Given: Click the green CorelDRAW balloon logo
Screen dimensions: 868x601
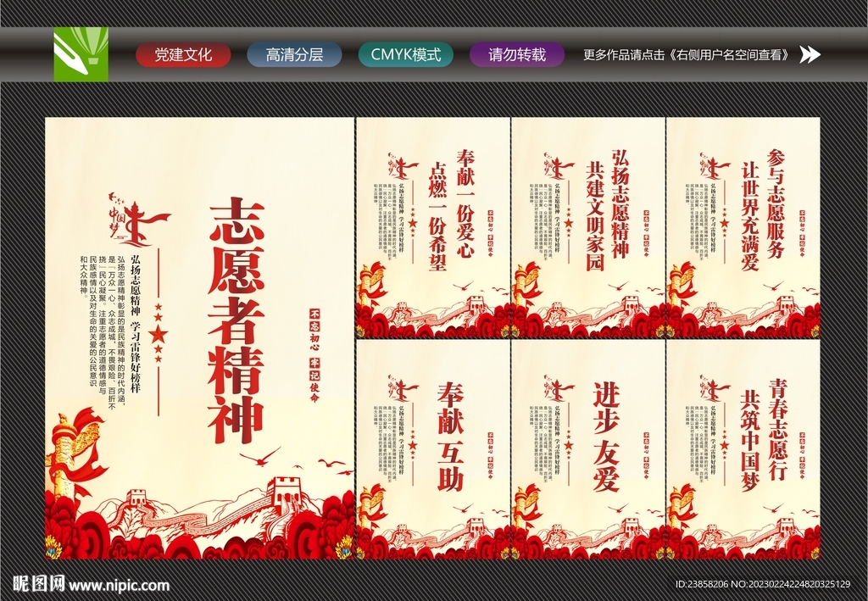Looking at the screenshot, I should click(81, 54).
